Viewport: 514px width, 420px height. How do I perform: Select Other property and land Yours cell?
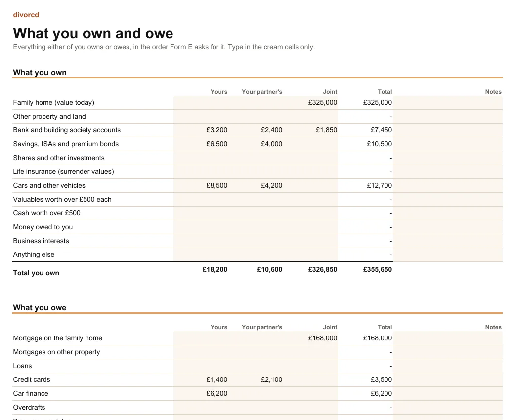click(x=201, y=116)
